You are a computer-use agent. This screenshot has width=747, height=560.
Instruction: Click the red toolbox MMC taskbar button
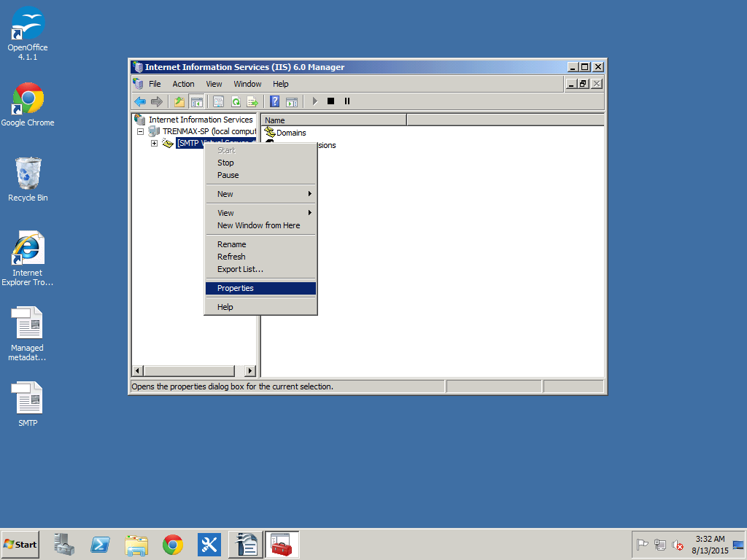coord(282,544)
